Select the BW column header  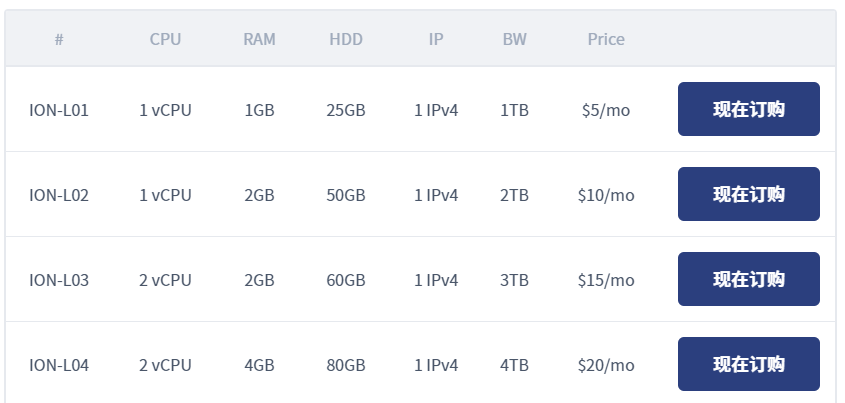point(514,39)
